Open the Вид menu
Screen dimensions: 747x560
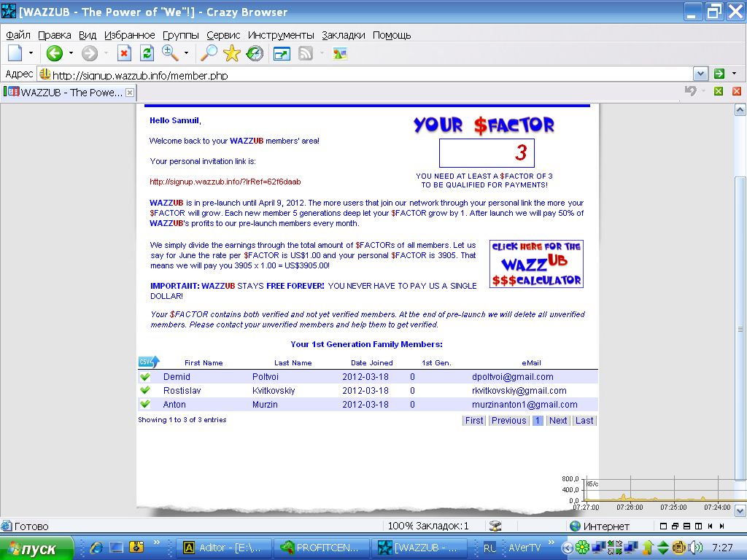coord(88,35)
